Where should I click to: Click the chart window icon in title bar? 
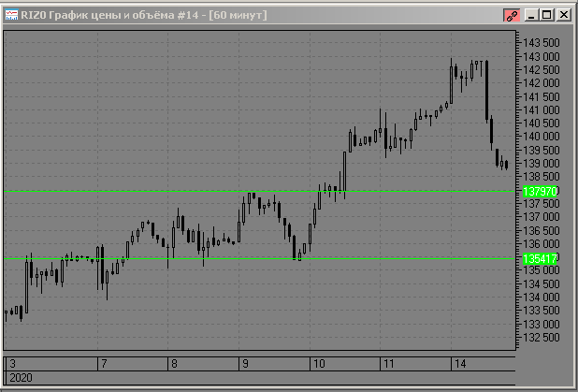pyautogui.click(x=11, y=15)
